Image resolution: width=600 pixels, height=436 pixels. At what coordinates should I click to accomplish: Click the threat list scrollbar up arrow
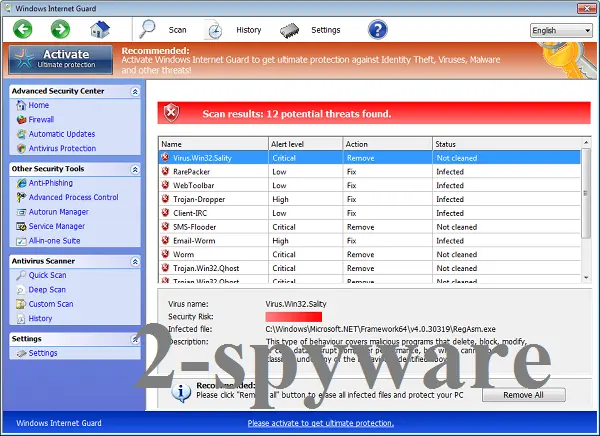[x=586, y=142]
